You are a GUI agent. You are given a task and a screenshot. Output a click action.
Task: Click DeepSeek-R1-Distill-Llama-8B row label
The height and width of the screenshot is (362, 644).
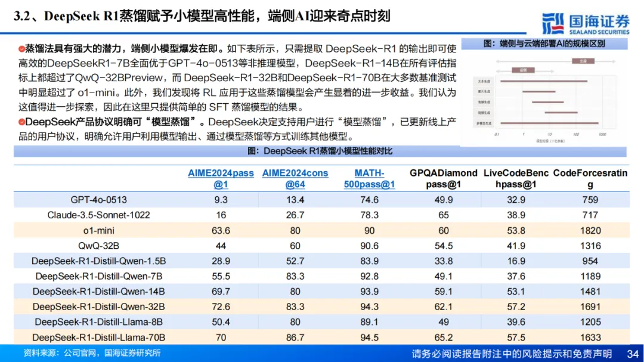pos(98,321)
